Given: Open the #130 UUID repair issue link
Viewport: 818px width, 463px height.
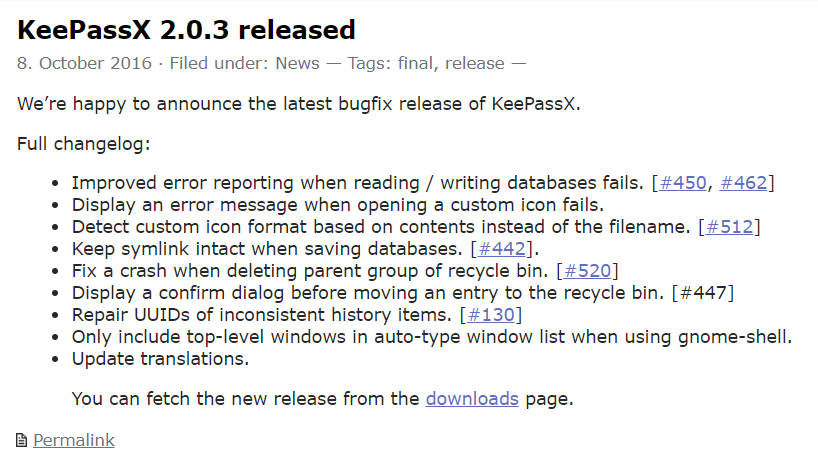Looking at the screenshot, I should click(x=490, y=314).
